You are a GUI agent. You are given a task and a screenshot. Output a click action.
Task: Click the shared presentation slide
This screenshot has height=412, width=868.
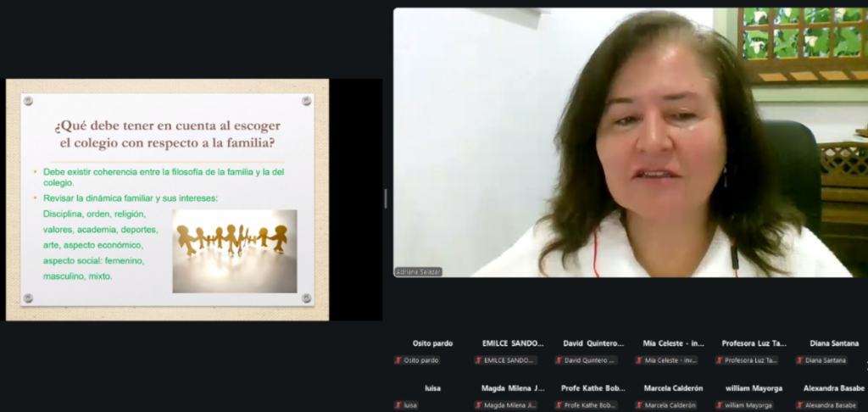(167, 199)
